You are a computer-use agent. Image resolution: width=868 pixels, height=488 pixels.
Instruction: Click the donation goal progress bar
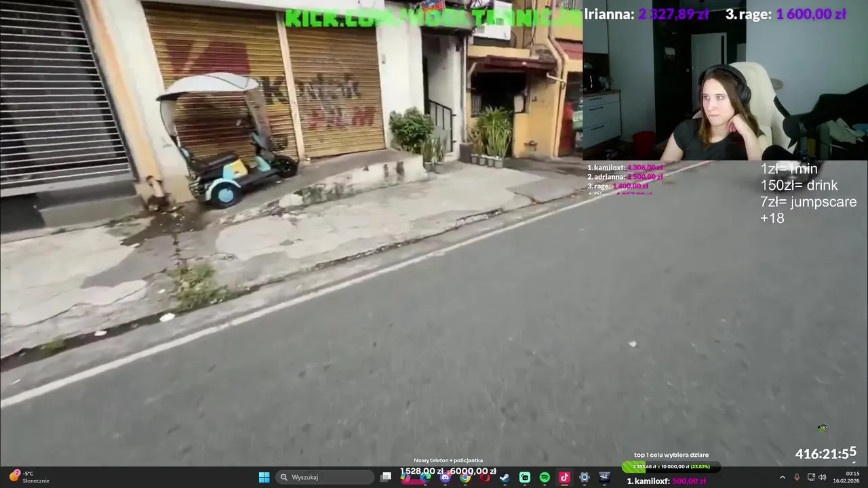(x=671, y=466)
